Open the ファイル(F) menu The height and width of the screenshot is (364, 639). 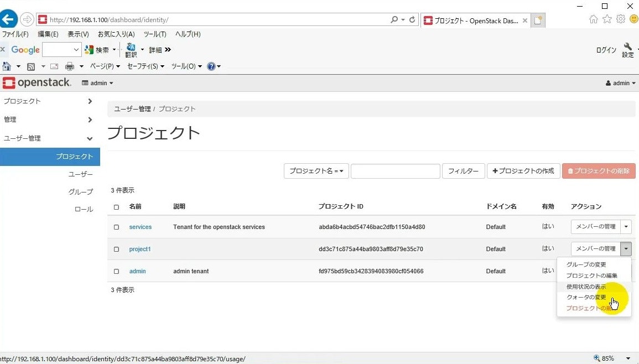click(15, 34)
